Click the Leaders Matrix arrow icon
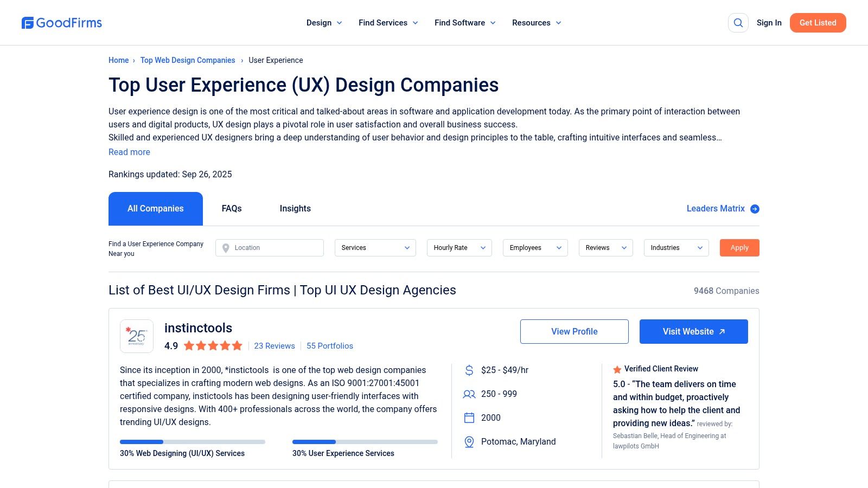 755,209
